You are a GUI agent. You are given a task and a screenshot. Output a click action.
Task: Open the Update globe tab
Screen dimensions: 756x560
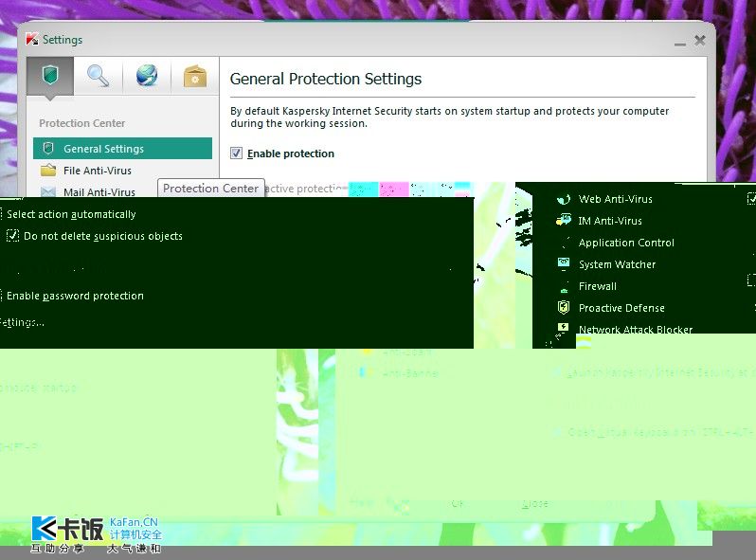click(147, 76)
